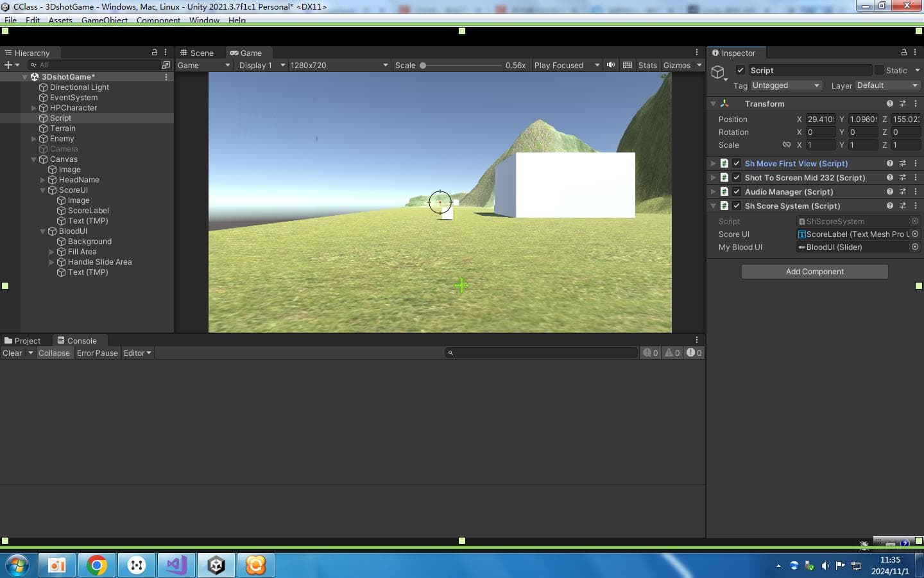Image resolution: width=924 pixels, height=578 pixels.
Task: Switch to Unity via taskbar icon
Action: pyautogui.click(x=216, y=565)
